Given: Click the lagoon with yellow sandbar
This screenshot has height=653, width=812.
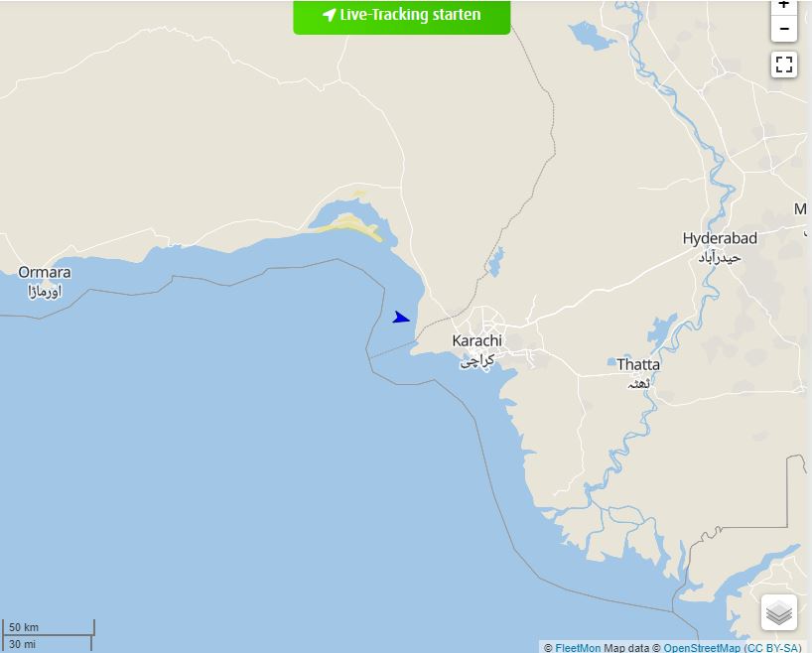Looking at the screenshot, I should click(353, 222).
